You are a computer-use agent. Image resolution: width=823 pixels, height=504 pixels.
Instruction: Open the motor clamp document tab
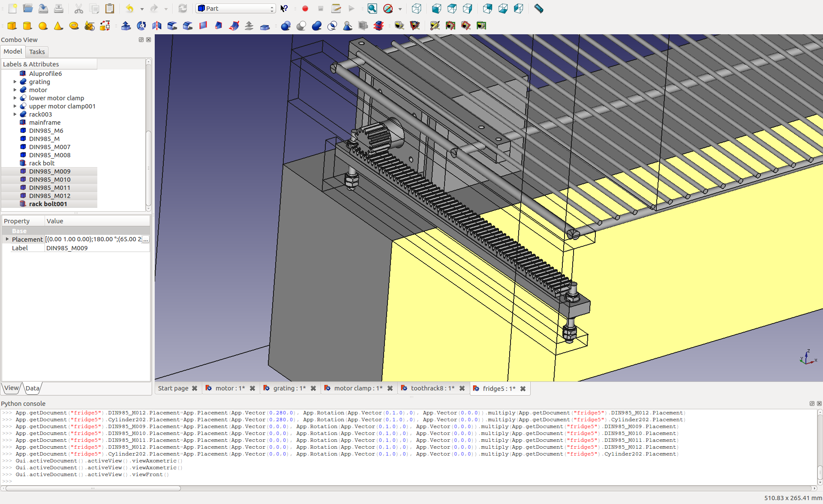pos(357,388)
